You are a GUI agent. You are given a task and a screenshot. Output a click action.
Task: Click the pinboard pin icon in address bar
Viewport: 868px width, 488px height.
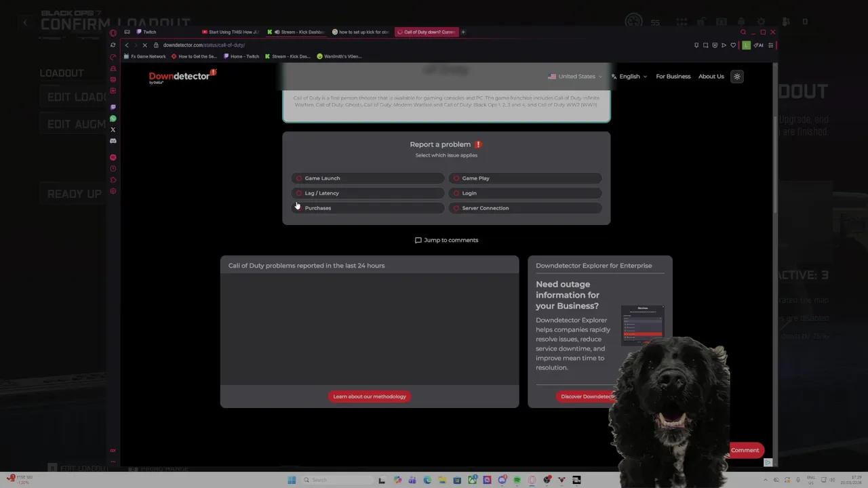696,45
